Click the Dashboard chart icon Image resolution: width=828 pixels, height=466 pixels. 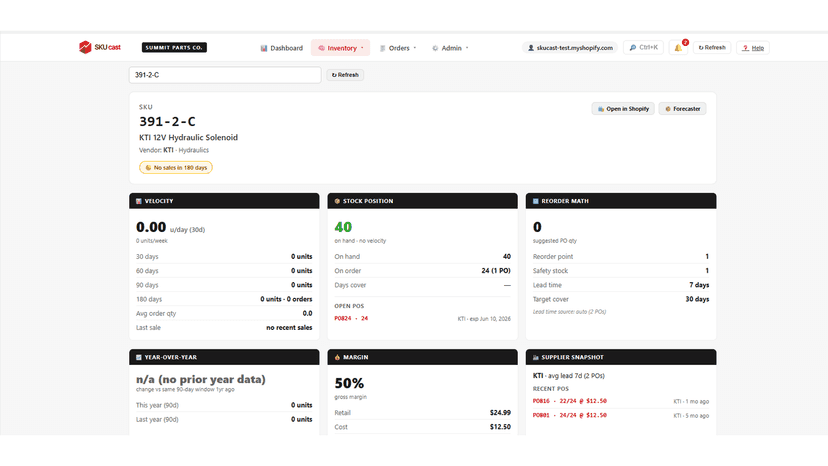[264, 48]
